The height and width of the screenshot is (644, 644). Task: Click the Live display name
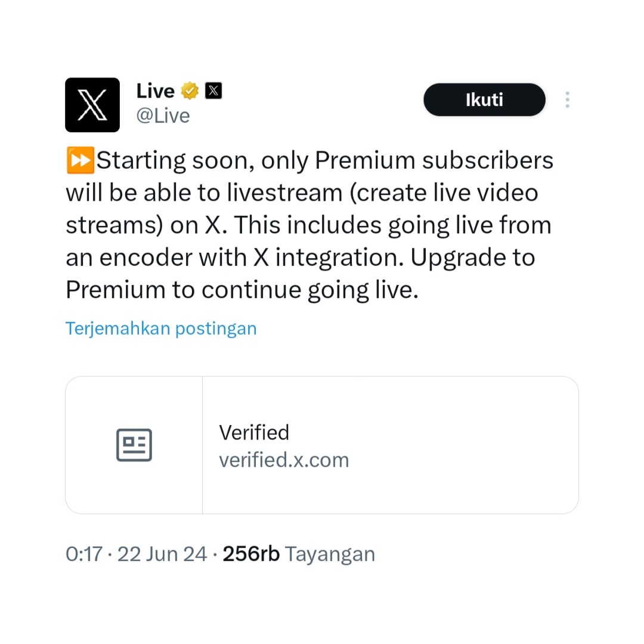pos(155,91)
